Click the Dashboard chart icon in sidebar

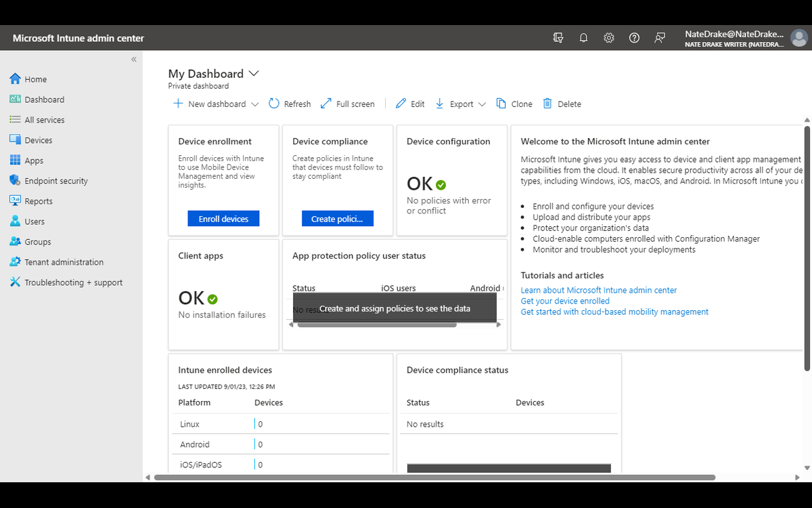(x=15, y=100)
